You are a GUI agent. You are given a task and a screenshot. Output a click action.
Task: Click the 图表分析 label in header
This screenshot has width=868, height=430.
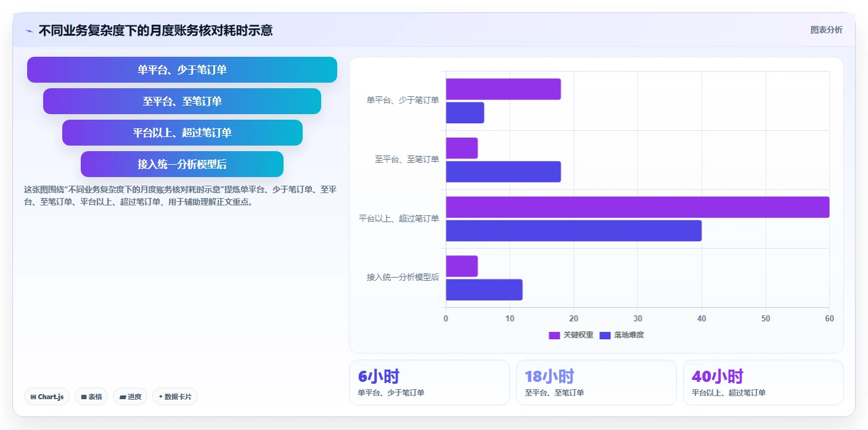826,30
